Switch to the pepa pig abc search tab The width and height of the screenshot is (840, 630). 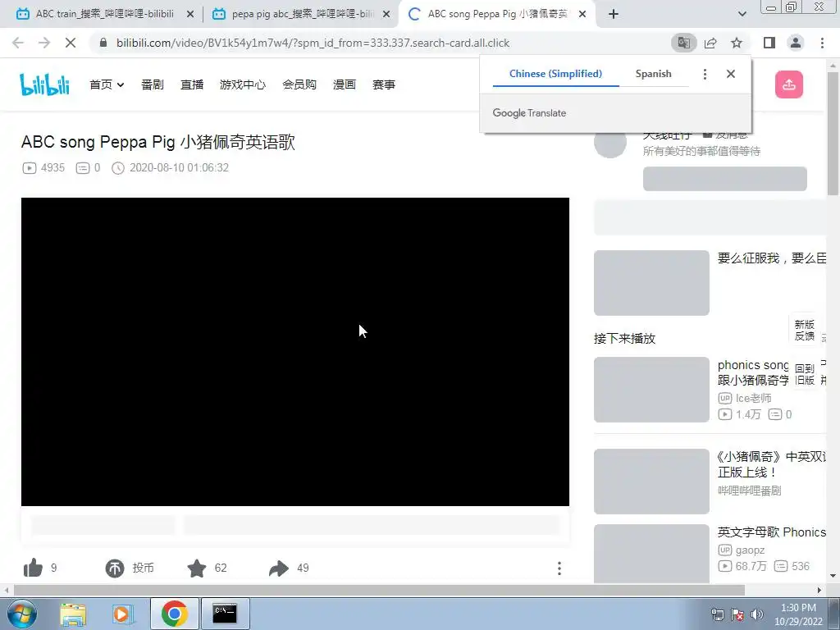303,14
